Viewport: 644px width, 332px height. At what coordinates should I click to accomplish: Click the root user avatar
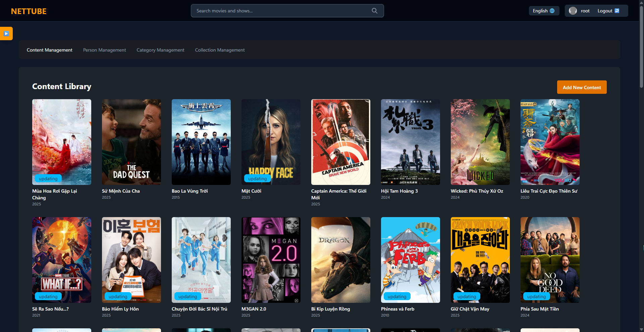pyautogui.click(x=573, y=11)
